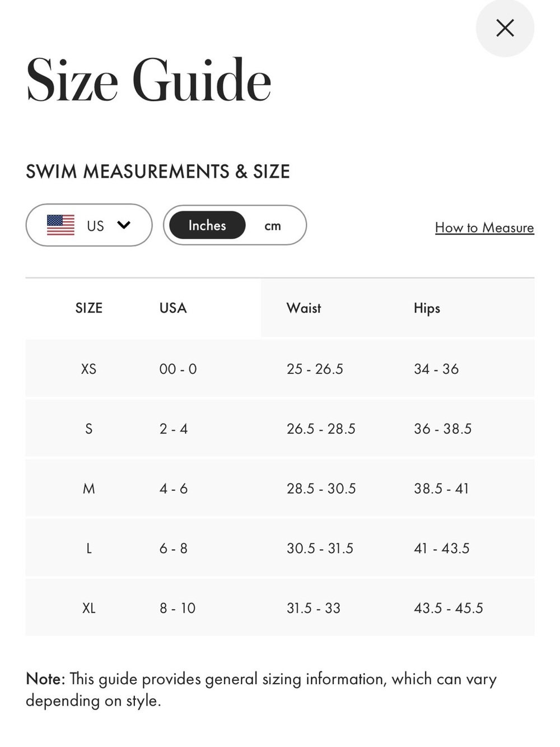Click the USA column header
The image size is (560, 747).
173,308
